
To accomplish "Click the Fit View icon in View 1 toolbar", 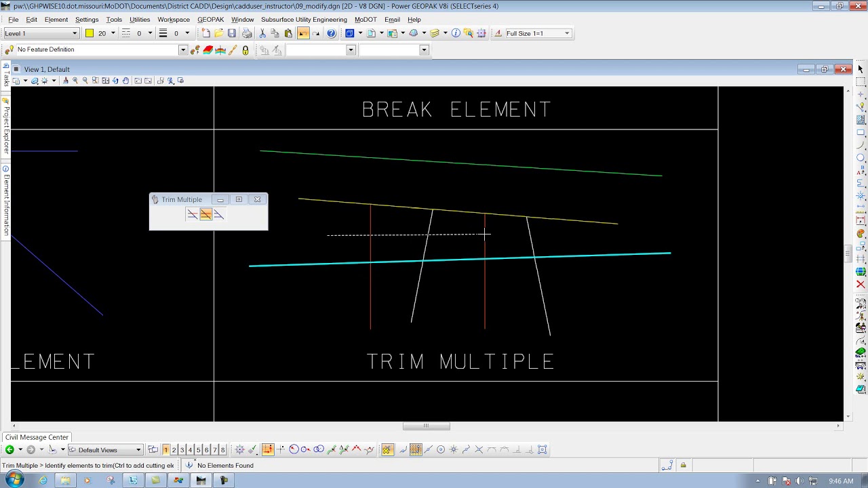I will pyautogui.click(x=105, y=81).
